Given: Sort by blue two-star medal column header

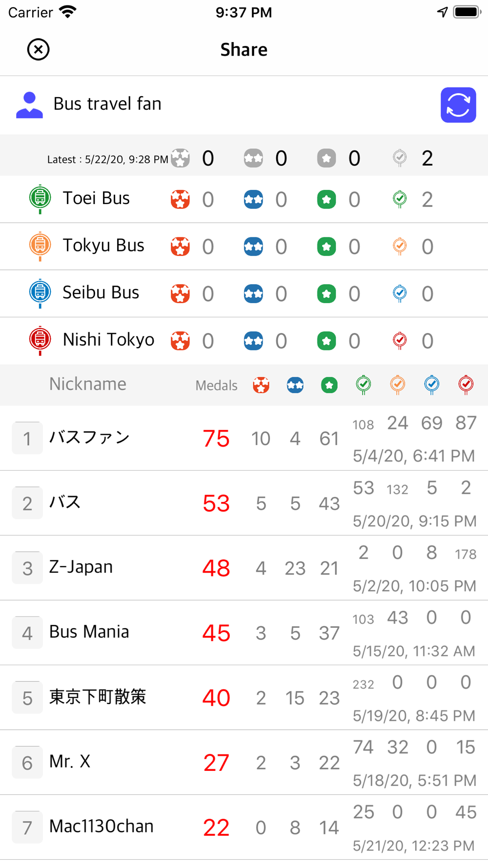Looking at the screenshot, I should pyautogui.click(x=295, y=385).
